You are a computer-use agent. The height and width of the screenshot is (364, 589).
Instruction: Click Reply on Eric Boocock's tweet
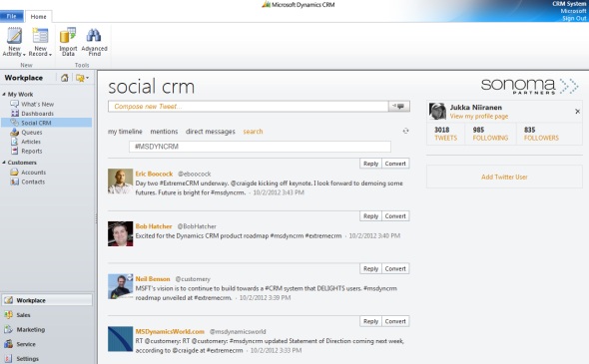coord(370,164)
